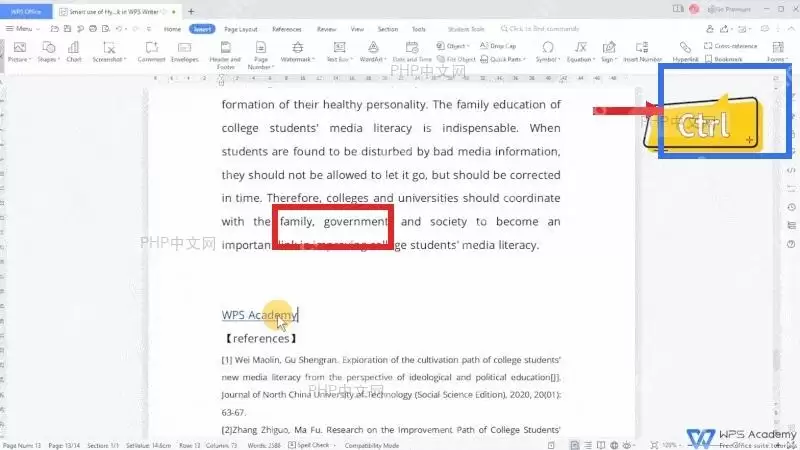
Task: Click Compatibility Mode in the status bar
Action: [372, 445]
